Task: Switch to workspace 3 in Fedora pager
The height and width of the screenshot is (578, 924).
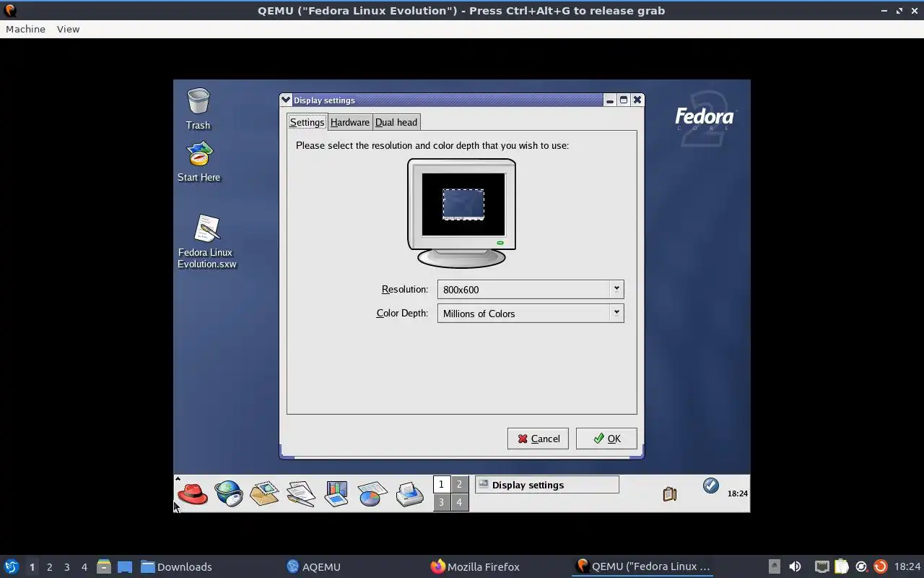Action: [x=441, y=502]
